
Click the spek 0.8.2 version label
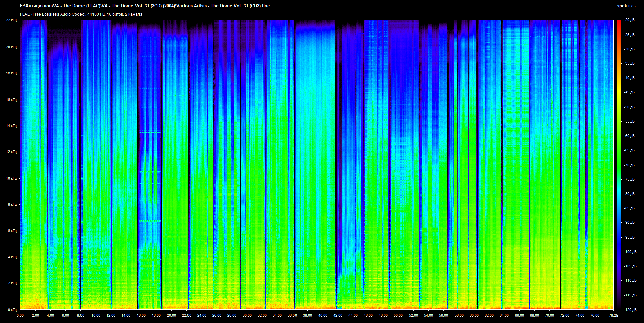coord(626,6)
